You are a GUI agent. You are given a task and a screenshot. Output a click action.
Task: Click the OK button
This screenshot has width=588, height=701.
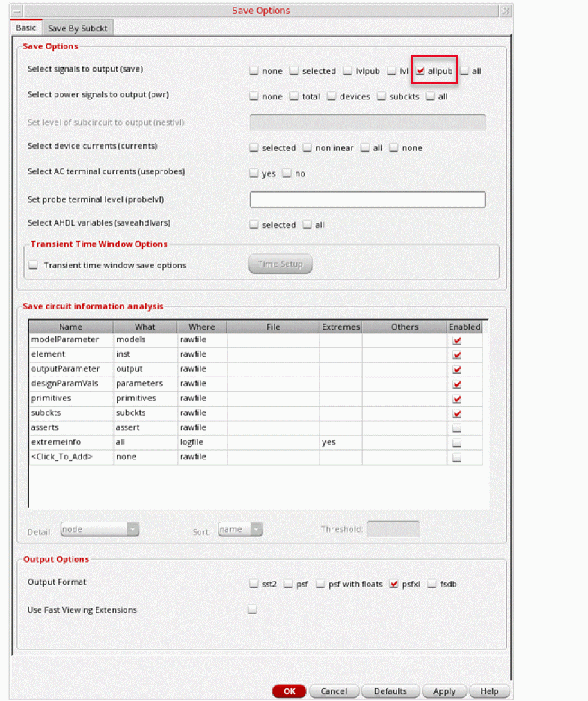(289, 691)
